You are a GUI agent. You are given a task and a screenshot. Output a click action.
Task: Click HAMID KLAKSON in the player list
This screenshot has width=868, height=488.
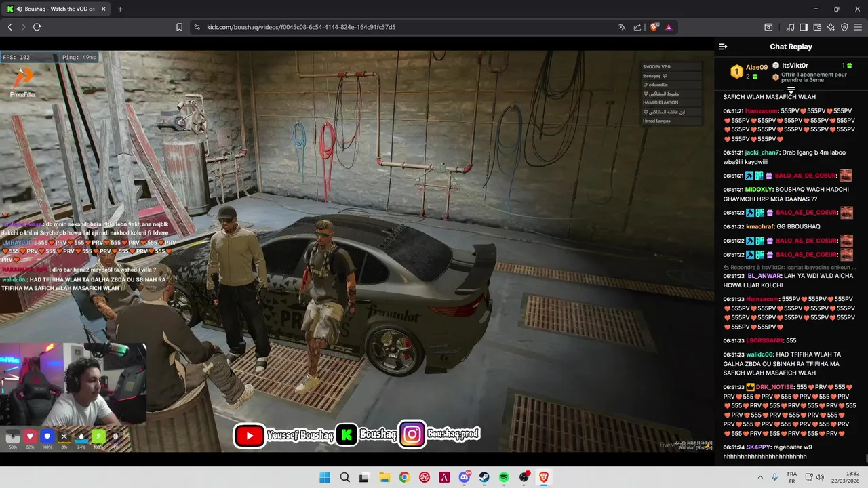[660, 102]
